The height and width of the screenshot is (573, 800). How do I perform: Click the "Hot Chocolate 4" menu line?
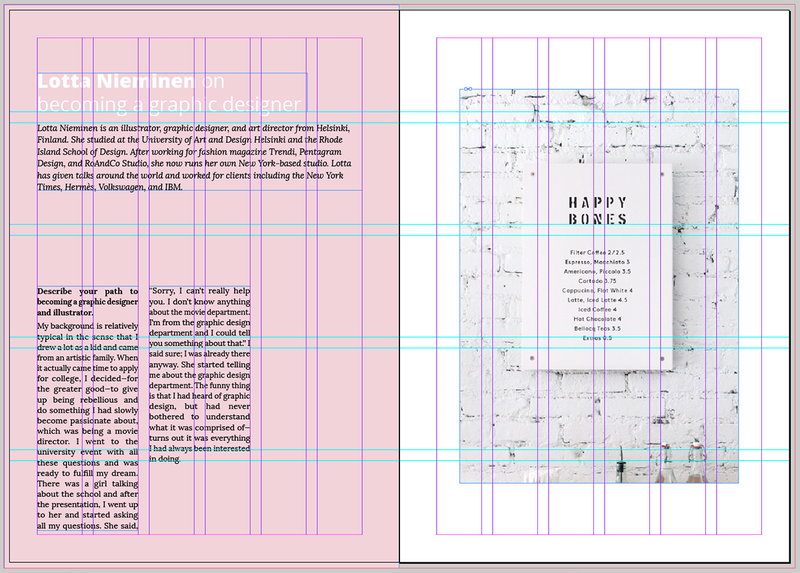[x=599, y=319]
